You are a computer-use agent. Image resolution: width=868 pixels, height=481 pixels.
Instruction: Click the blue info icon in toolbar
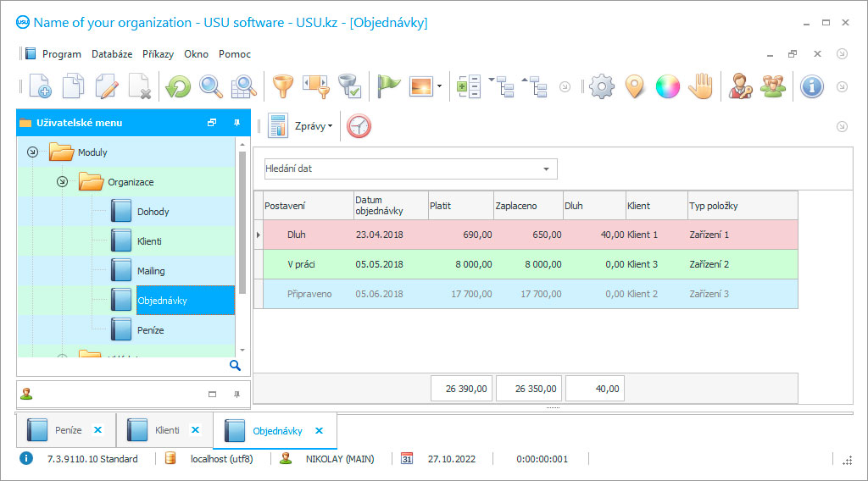(x=811, y=86)
